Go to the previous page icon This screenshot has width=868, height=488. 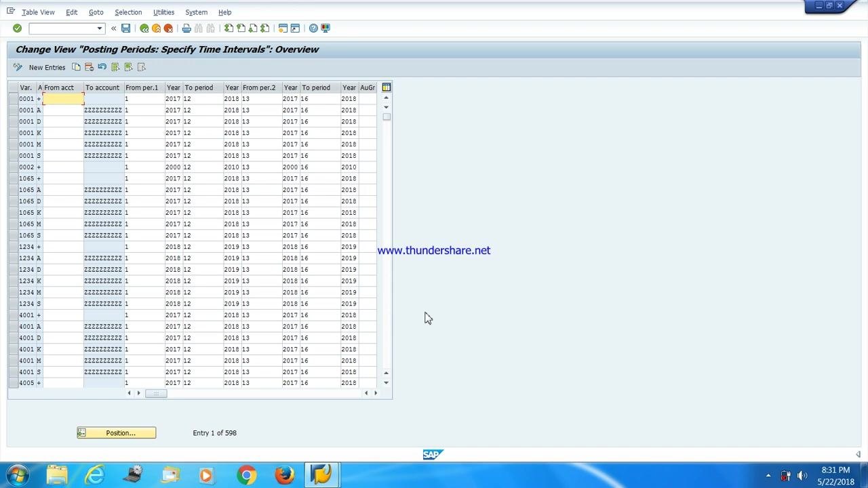[x=241, y=28]
